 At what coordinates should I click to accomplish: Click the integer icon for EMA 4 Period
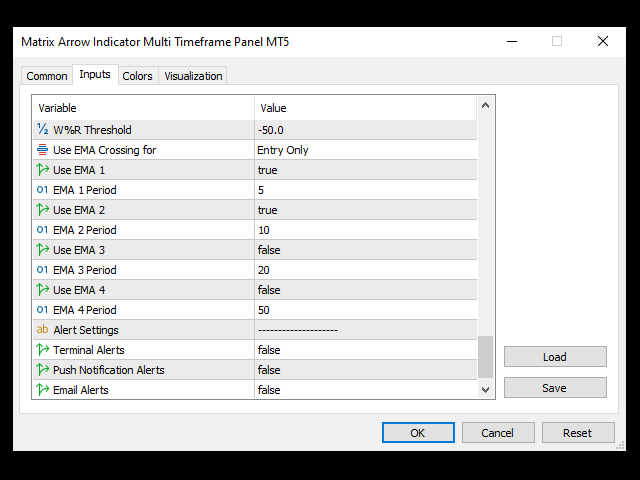click(42, 309)
